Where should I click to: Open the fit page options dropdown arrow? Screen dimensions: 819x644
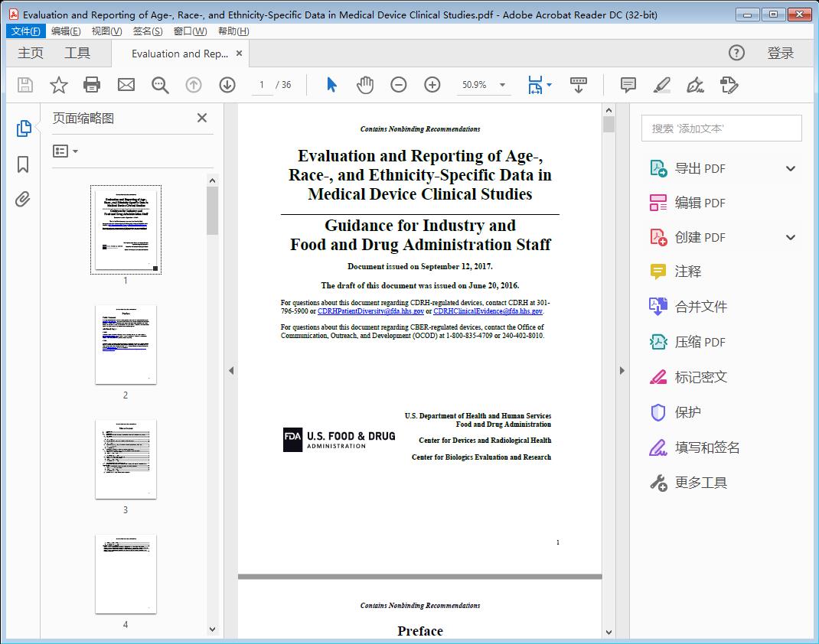point(549,85)
